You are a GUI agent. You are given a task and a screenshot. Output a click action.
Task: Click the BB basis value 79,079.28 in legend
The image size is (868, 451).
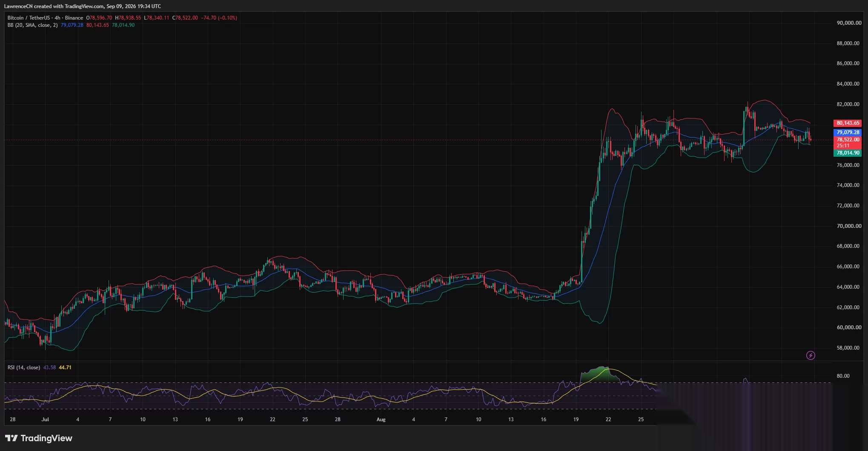click(x=72, y=25)
